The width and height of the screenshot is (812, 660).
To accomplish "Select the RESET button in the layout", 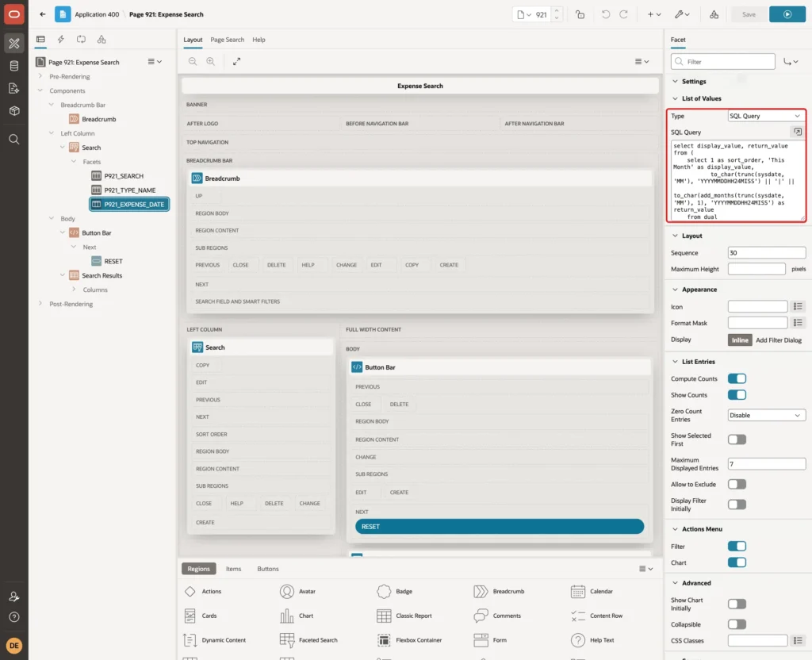I will pyautogui.click(x=500, y=527).
